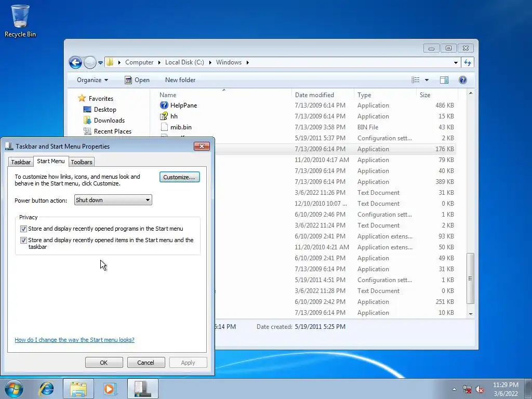Switch to the Taskbar tab

pyautogui.click(x=21, y=162)
